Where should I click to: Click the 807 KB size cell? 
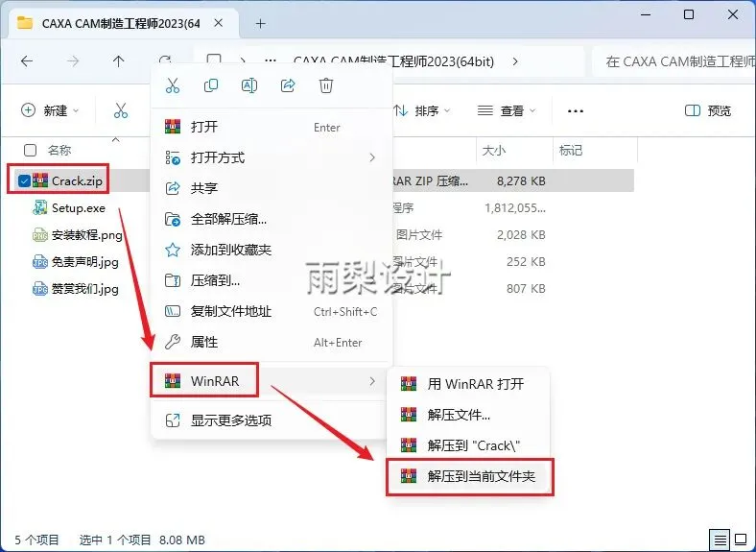(x=526, y=289)
